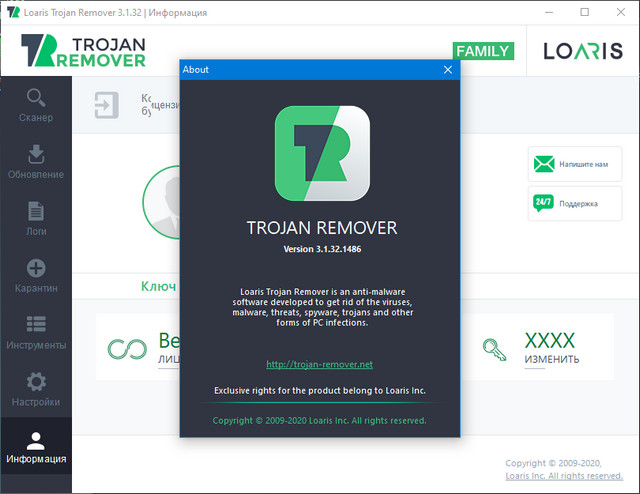Click the Loaris brand logo in header
Screen dimensions: 640x494
pos(582,51)
